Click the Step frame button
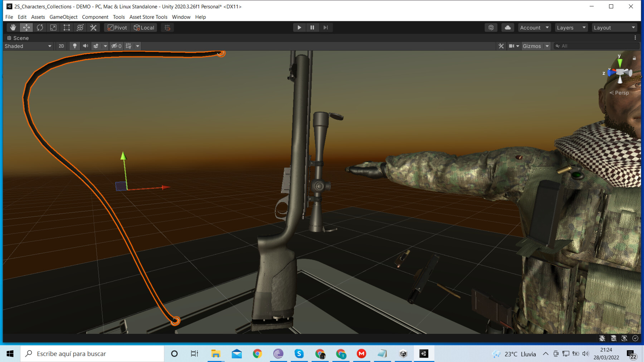The width and height of the screenshot is (644, 362). pos(326,28)
